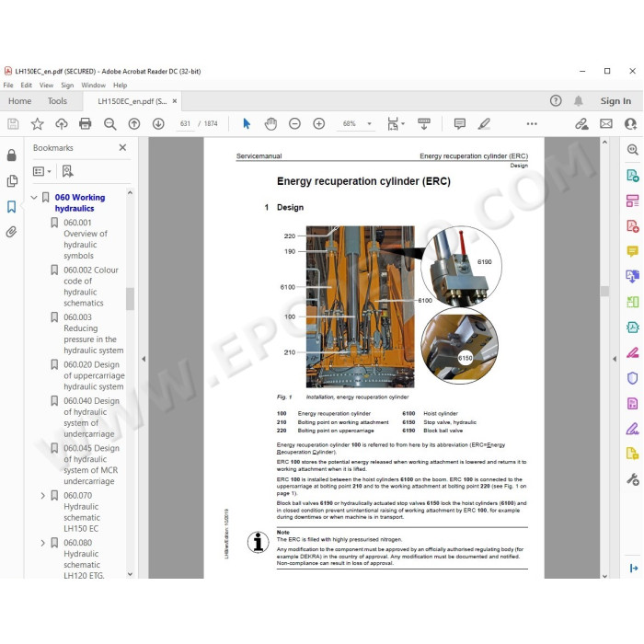
Task: Collapse the right tools pane arrow
Action: tap(615, 359)
